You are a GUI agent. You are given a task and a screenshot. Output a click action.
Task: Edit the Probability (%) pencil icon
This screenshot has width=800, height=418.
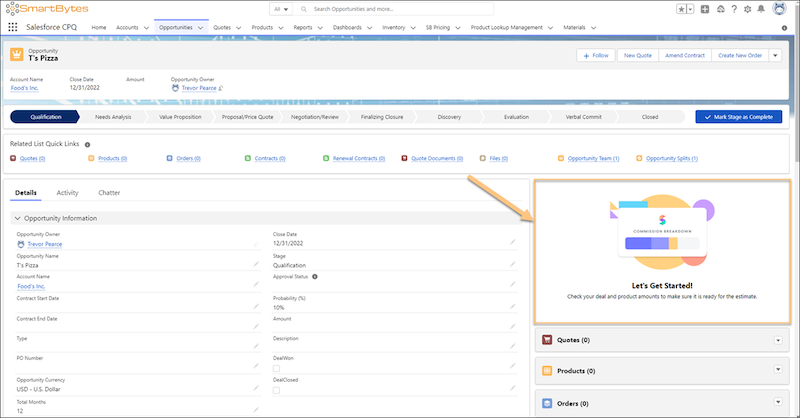513,306
